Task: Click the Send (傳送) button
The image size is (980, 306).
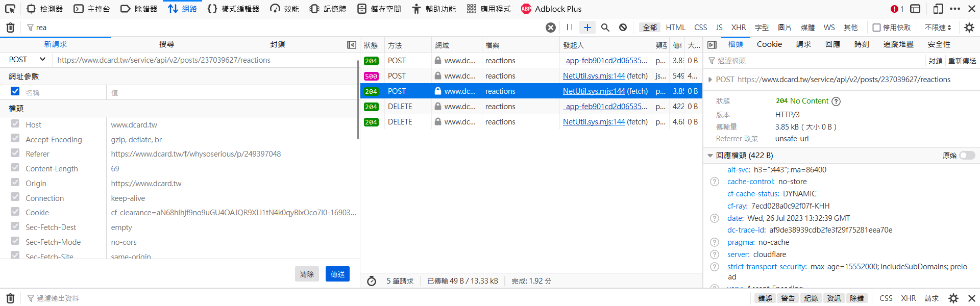Action: (337, 274)
